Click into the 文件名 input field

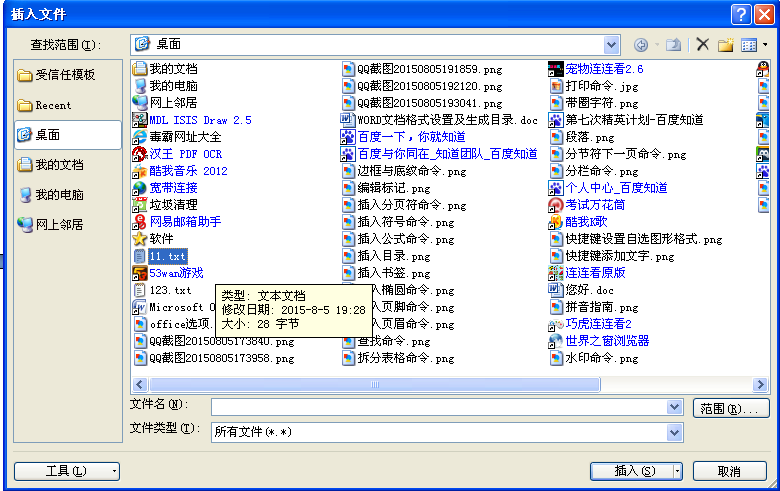click(x=439, y=407)
